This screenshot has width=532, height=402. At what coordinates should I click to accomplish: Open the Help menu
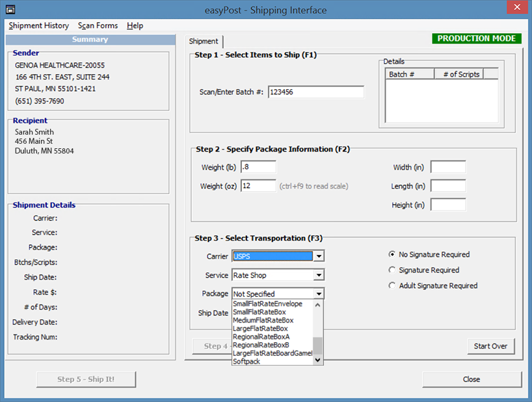[x=135, y=25]
